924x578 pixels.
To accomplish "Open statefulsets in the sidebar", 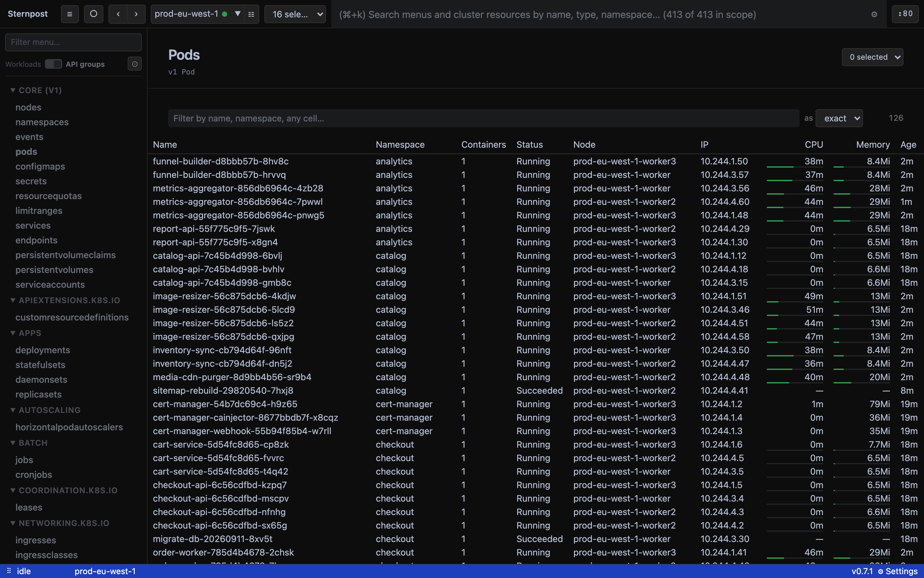I will pyautogui.click(x=40, y=365).
